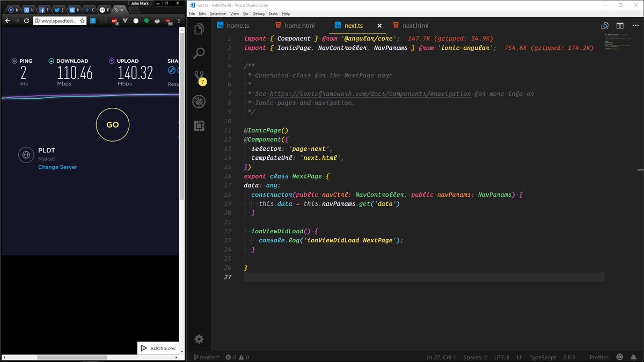
Task: Switch to the Twitter tab in Chrome
Action: pos(60,10)
